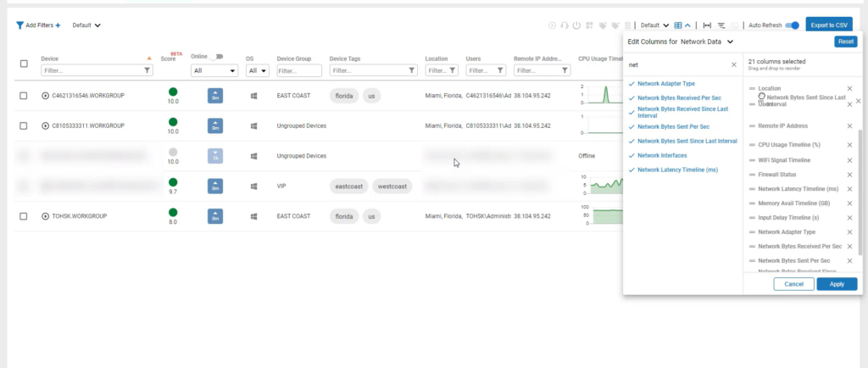The width and height of the screenshot is (868, 368).
Task: Click the blue uptime badge for C8105333311
Action: [215, 126]
